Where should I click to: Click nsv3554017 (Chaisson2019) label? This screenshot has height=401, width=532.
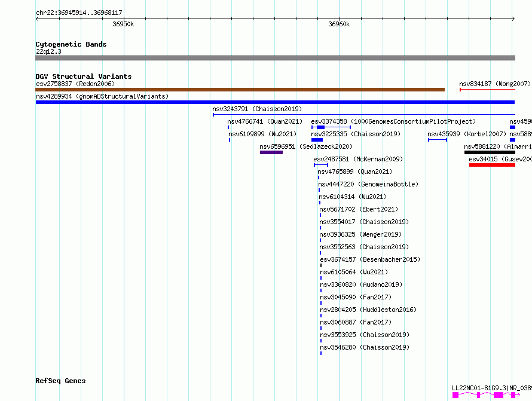click(364, 222)
